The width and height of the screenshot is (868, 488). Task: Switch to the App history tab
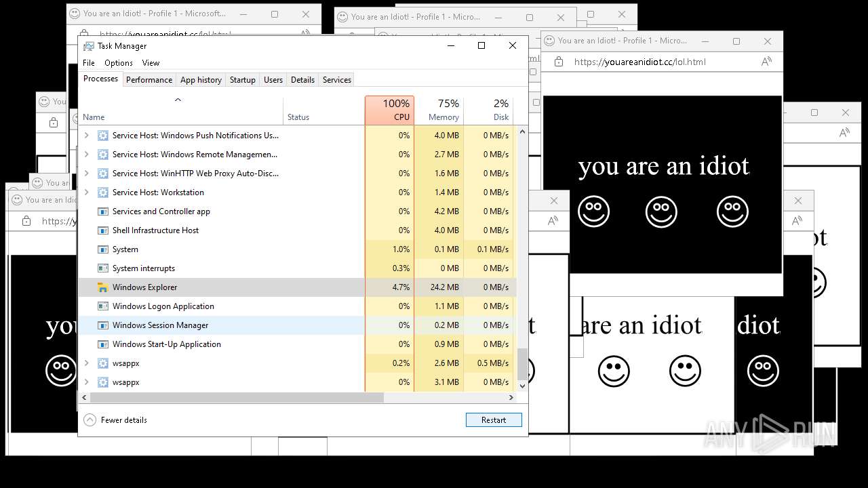[201, 80]
